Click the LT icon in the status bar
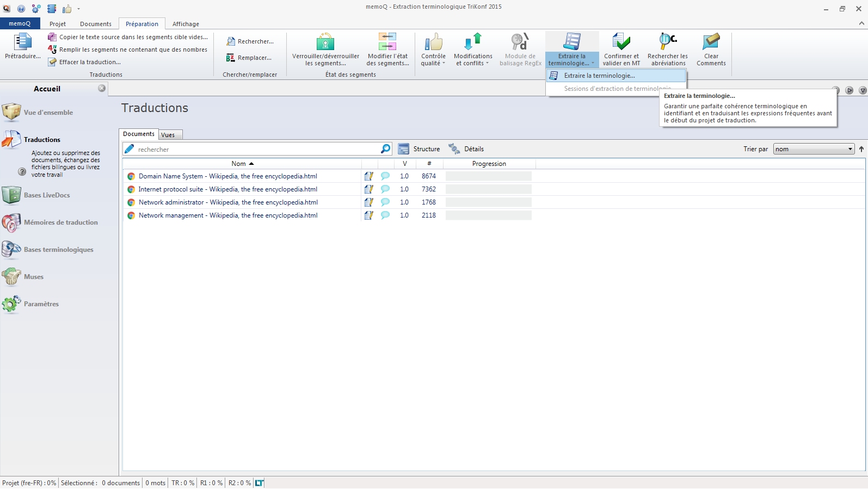The image size is (868, 489). coord(260,483)
